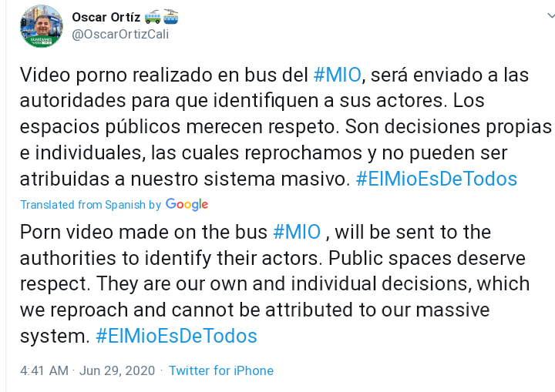The width and height of the screenshot is (555, 392).
Task: Click the Jun 29, 2020 date
Action: point(116,370)
